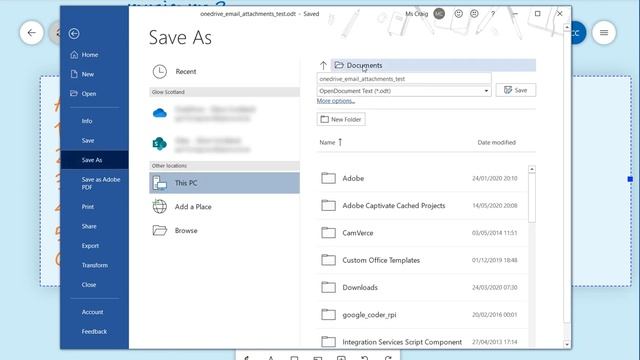Select Export in the sidebar
This screenshot has height=360, width=640.
click(90, 246)
